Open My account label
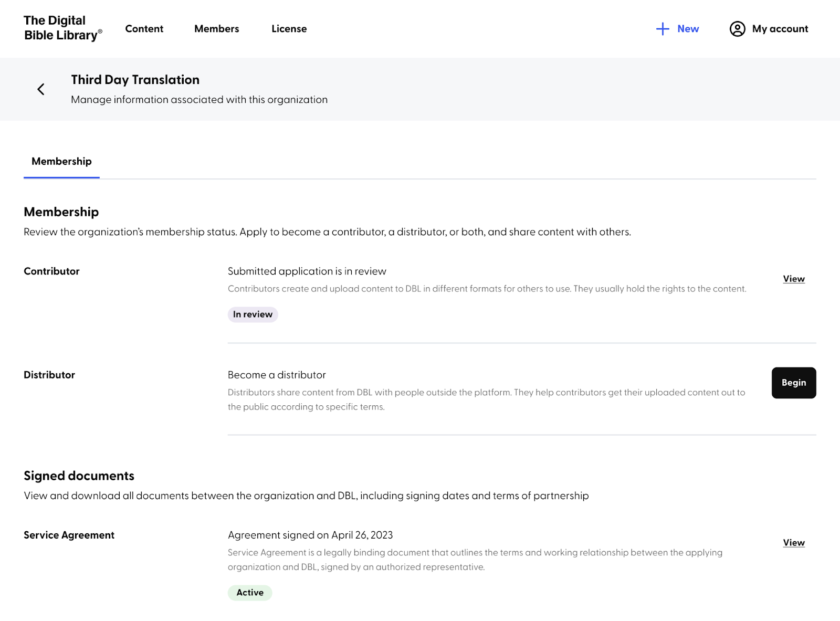The height and width of the screenshot is (621, 840). click(x=780, y=29)
